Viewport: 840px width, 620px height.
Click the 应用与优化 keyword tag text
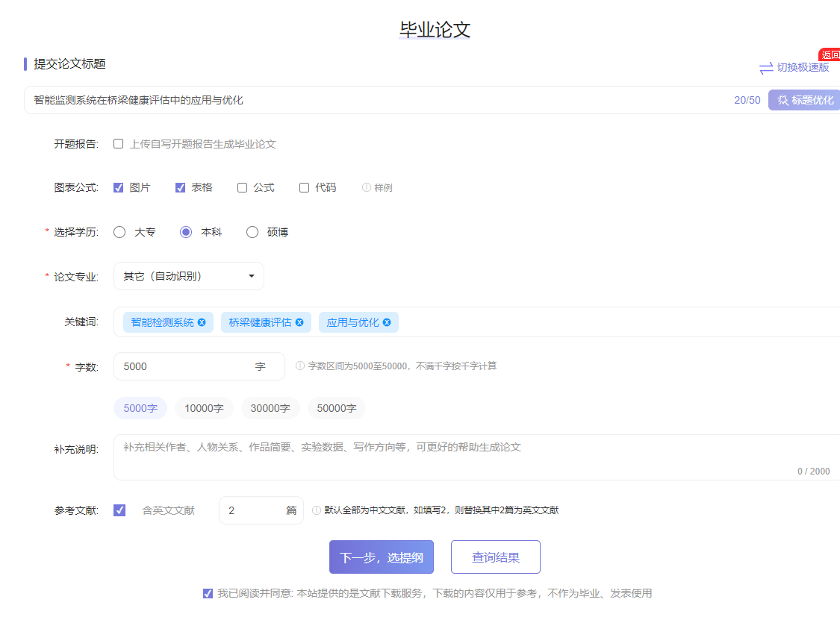coord(352,322)
